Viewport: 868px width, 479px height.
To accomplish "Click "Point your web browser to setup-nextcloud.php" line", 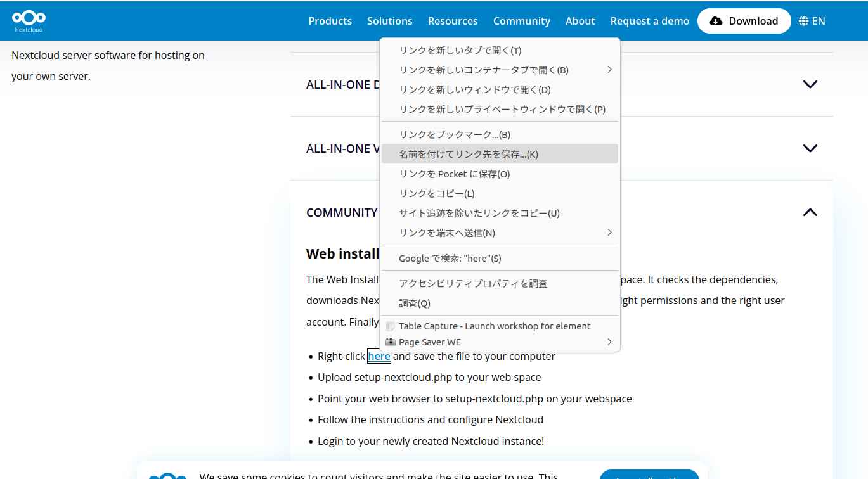I will pyautogui.click(x=475, y=399).
